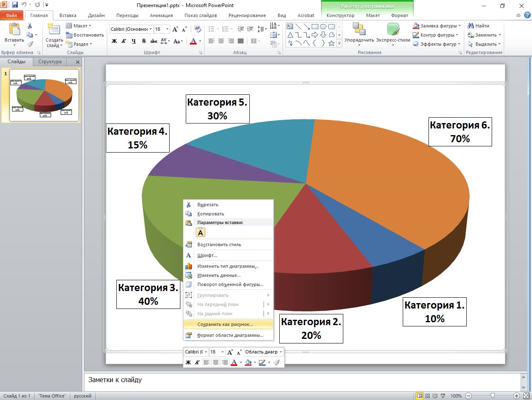Open the font size 18 dropdown in the ribbon
The image size is (532, 400).
point(167,29)
